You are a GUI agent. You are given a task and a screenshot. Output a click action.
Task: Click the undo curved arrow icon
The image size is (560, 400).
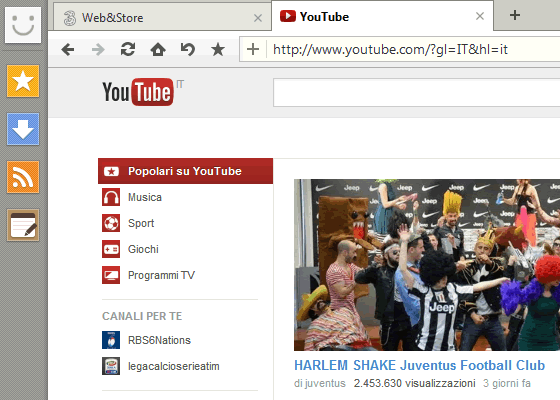tap(188, 49)
